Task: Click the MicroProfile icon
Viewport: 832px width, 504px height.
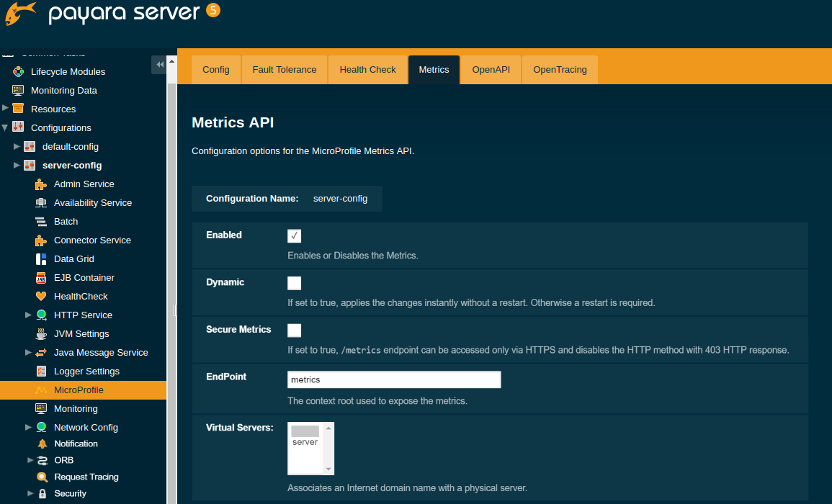Action: (x=41, y=390)
